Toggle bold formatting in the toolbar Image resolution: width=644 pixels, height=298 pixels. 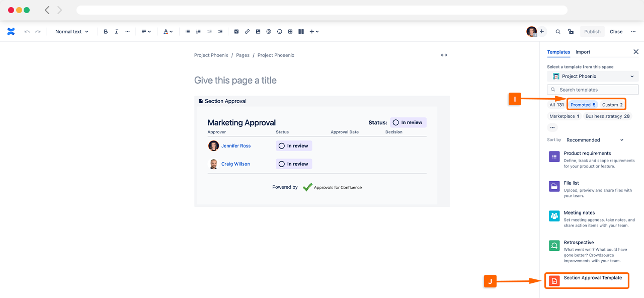[106, 32]
